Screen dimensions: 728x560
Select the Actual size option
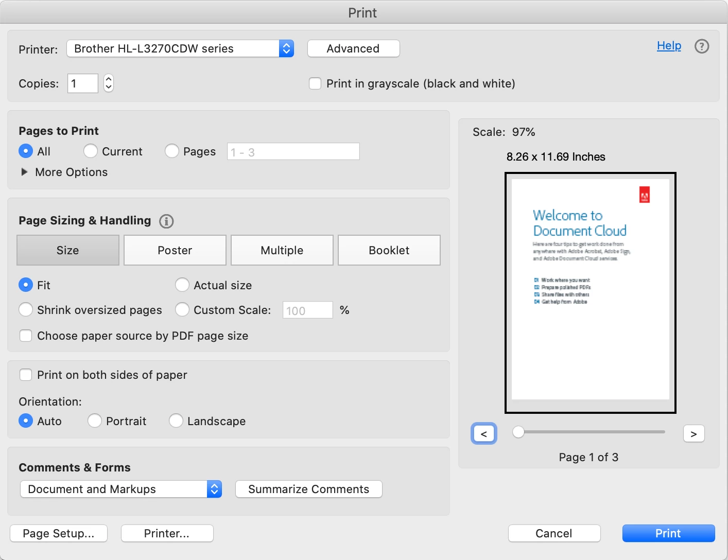click(x=182, y=285)
